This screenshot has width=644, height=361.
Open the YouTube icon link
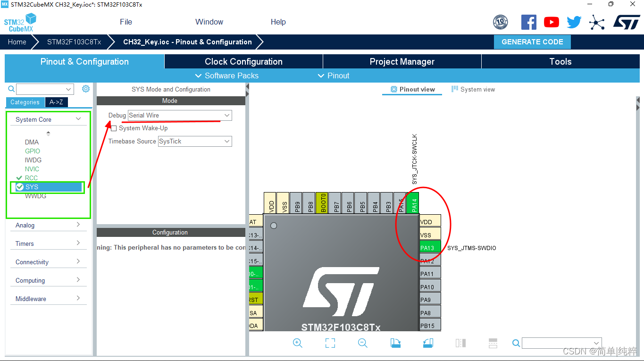(x=551, y=22)
